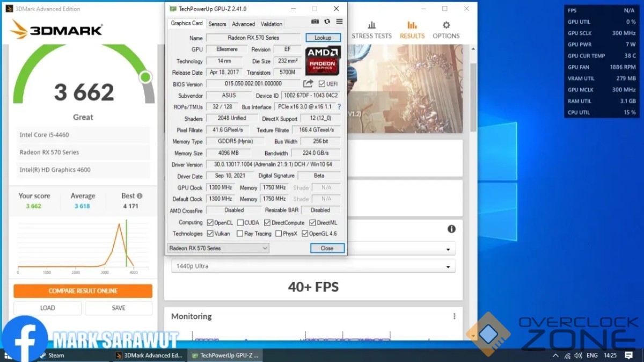The height and width of the screenshot is (362, 644).
Task: Click the 3DMark logo
Action: click(x=56, y=30)
